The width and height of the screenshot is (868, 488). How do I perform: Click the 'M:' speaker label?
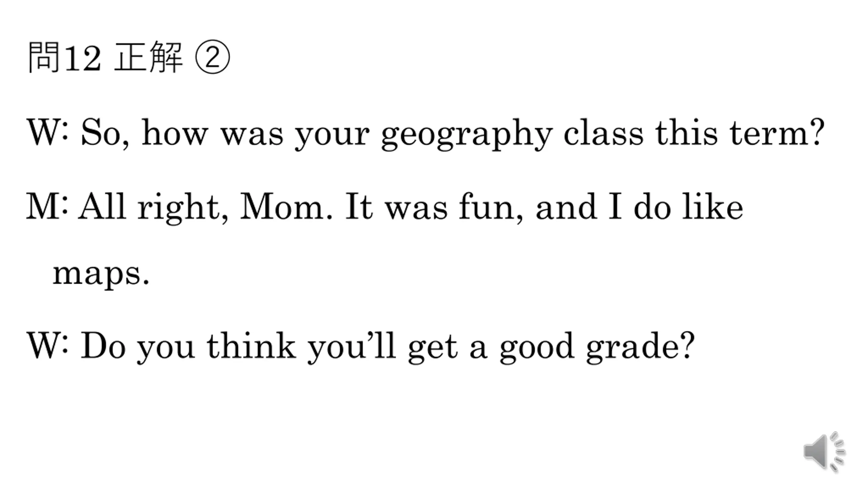47,206
